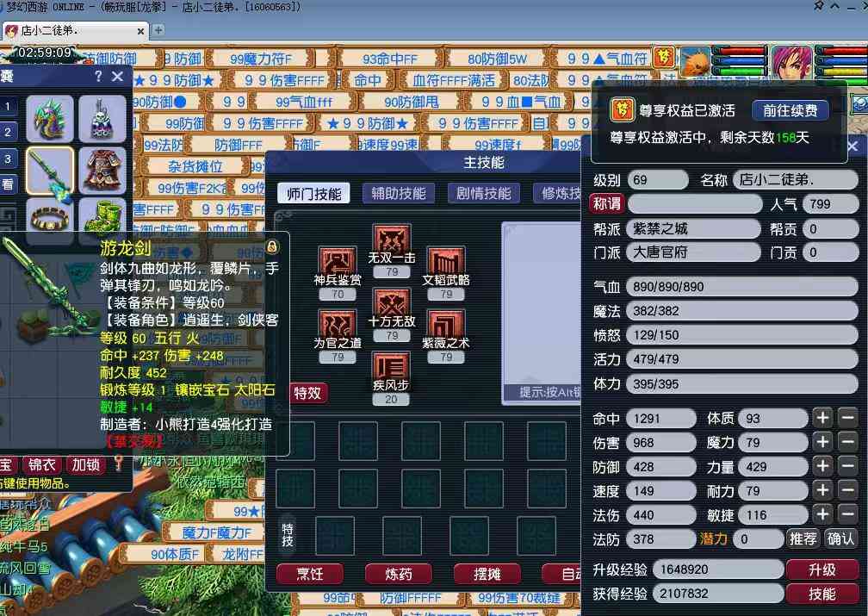The width and height of the screenshot is (868, 616).
Task: Click 加锁 lock button in inventory
Action: click(x=86, y=464)
